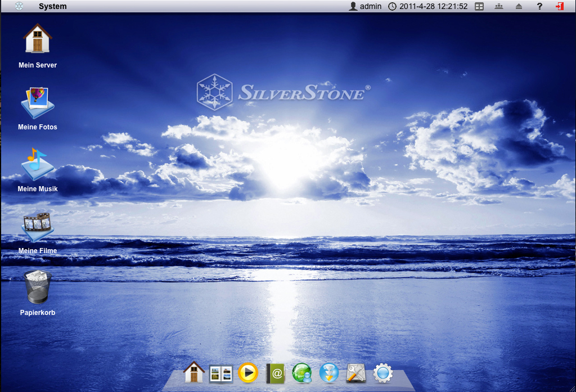
Task: Open the Meine Filme desktop icon
Action: coord(38,227)
